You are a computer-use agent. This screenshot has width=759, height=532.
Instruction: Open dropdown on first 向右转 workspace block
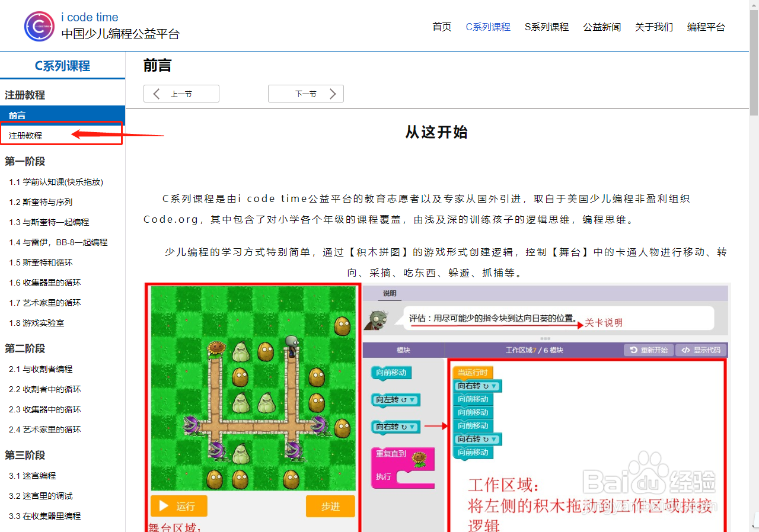coord(493,386)
